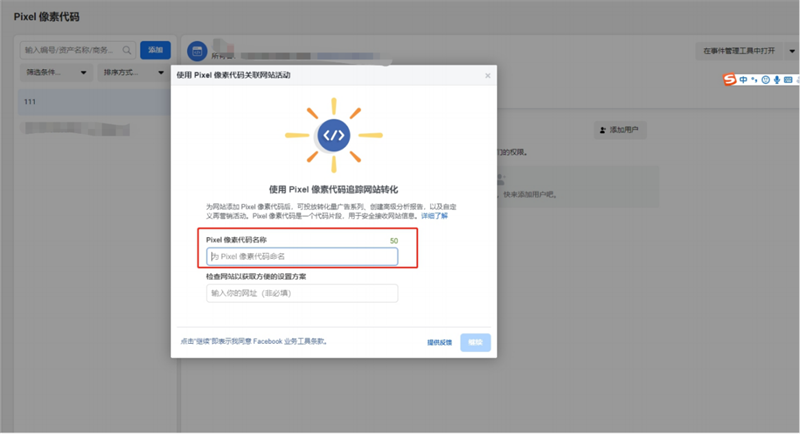Click the 继续 button in the dialog

(x=476, y=342)
